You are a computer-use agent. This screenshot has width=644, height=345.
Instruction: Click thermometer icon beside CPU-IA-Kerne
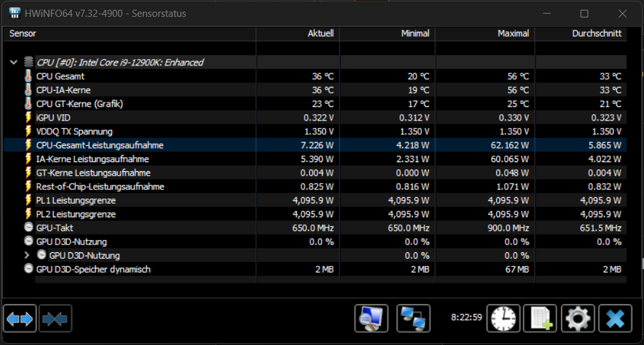point(29,90)
